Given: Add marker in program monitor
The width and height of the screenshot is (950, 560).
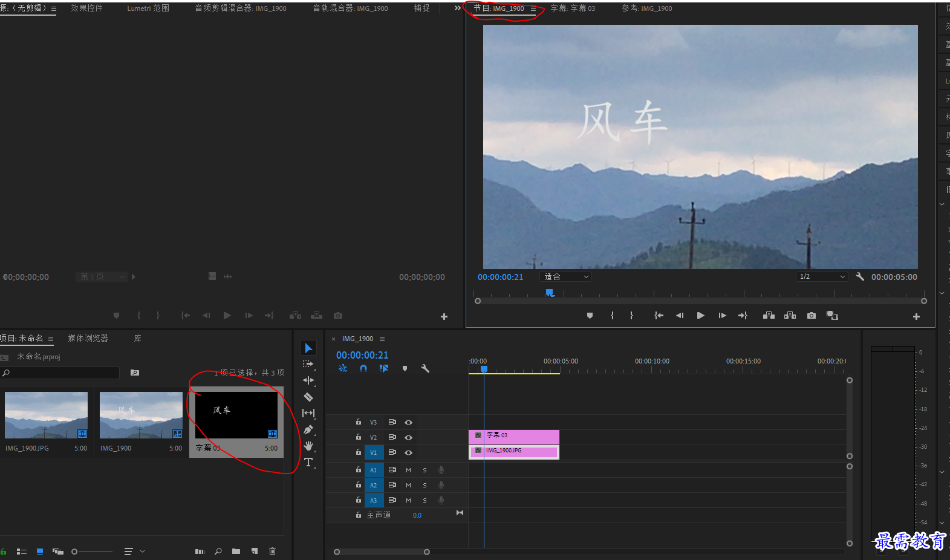Looking at the screenshot, I should [x=590, y=316].
